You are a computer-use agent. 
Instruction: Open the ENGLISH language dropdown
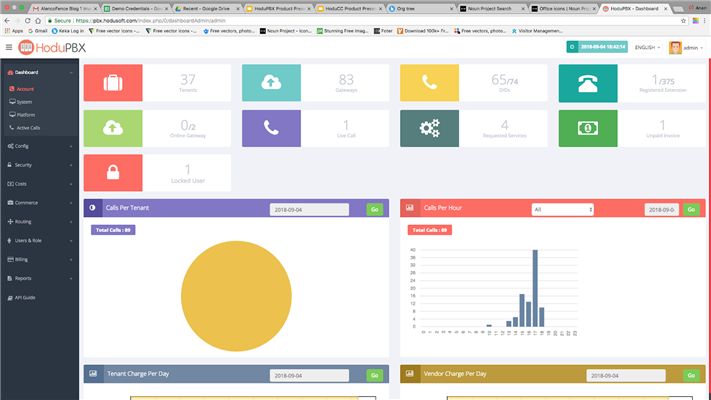point(647,47)
